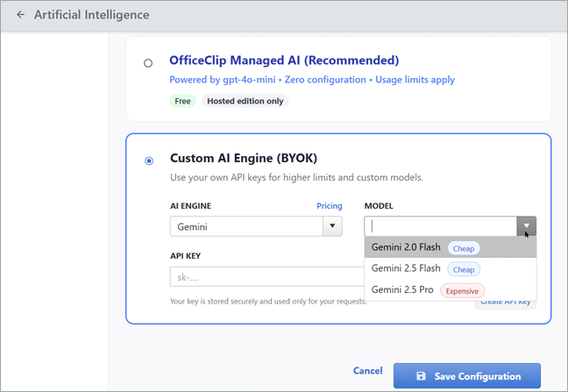Image resolution: width=568 pixels, height=392 pixels.
Task: Collapse the Model dropdown arrow
Action: pos(526,226)
